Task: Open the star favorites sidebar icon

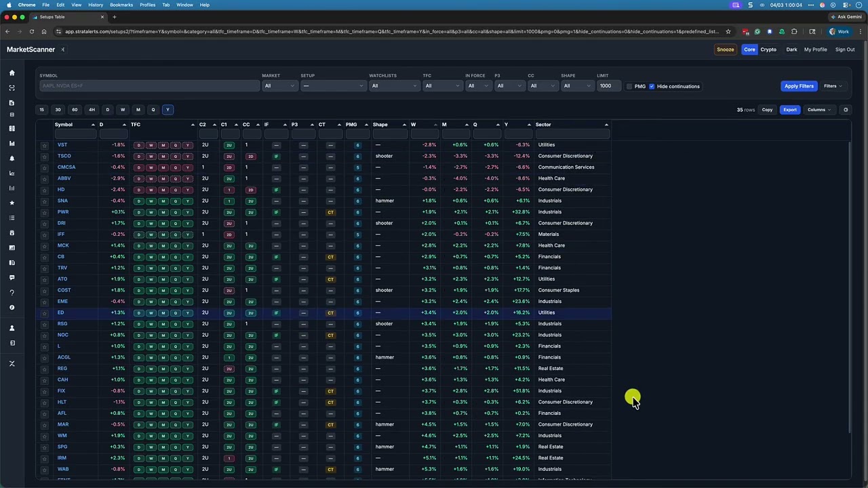Action: coord(12,203)
